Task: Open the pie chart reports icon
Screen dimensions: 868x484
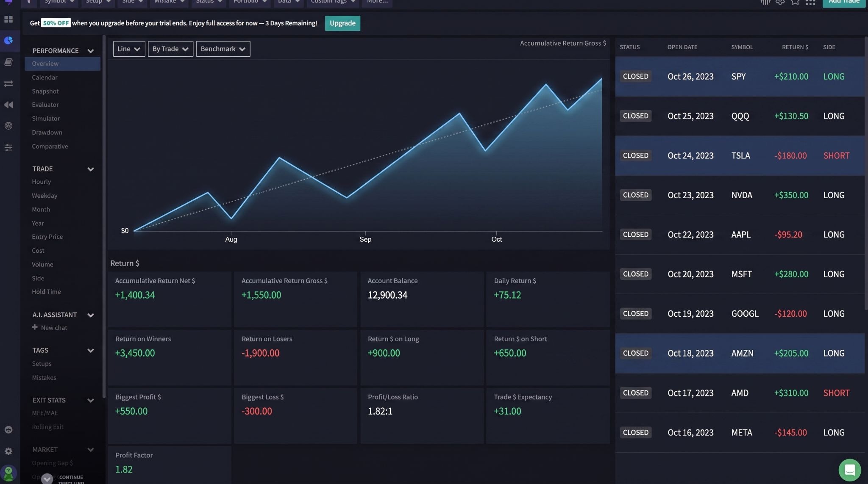Action: [x=8, y=41]
